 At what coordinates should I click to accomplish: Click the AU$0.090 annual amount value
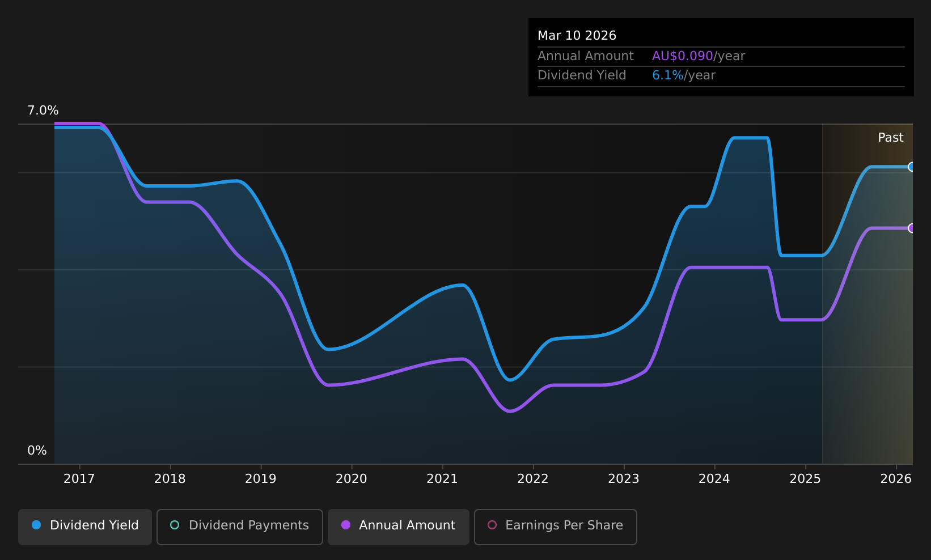pos(683,56)
